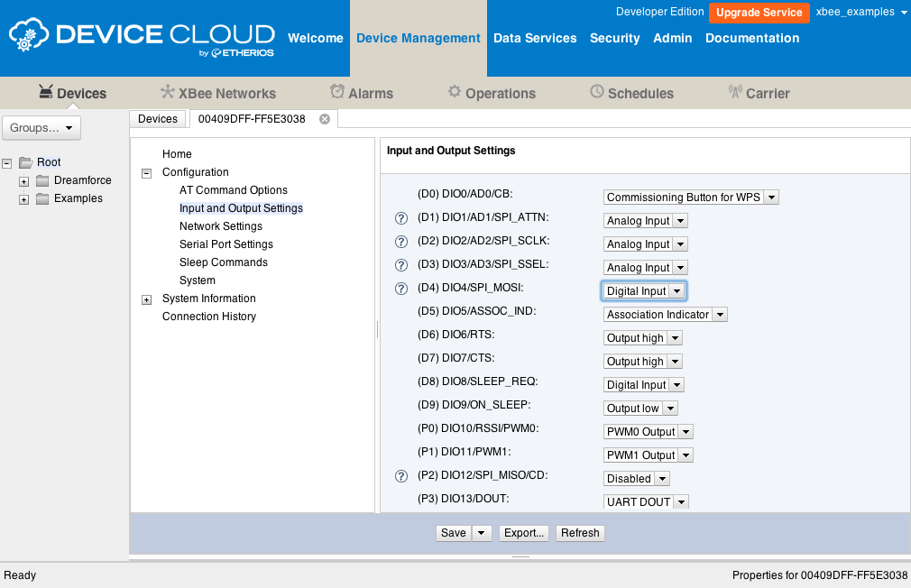Click the Dreamforce folder icon
Viewport: 911px width, 588px height.
pos(42,180)
